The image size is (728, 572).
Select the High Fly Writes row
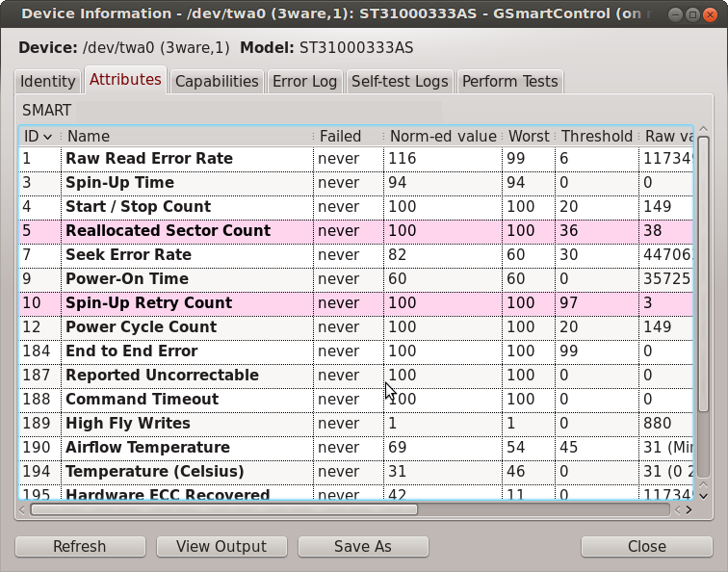tap(356, 425)
